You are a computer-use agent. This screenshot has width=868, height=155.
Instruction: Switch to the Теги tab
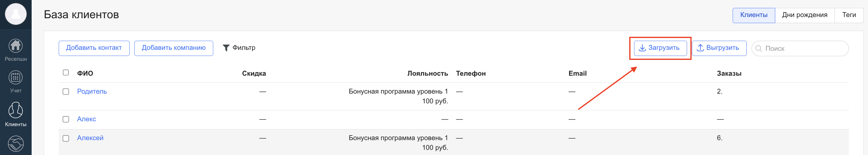849,15
